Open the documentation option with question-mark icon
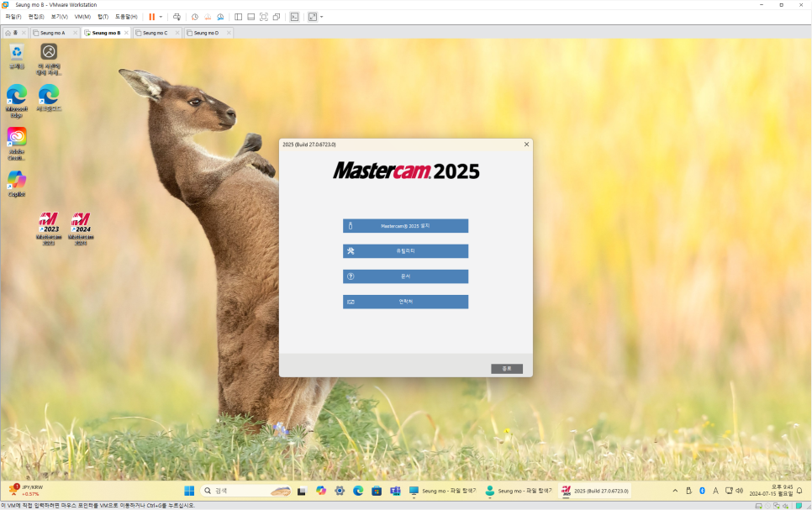The image size is (812, 510). (405, 276)
